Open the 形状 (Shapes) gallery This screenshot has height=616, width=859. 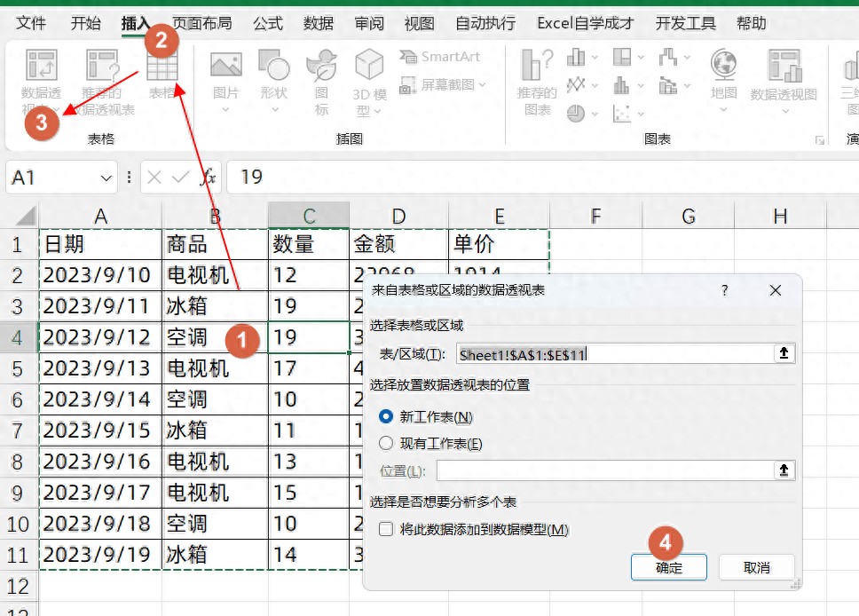tap(273, 69)
